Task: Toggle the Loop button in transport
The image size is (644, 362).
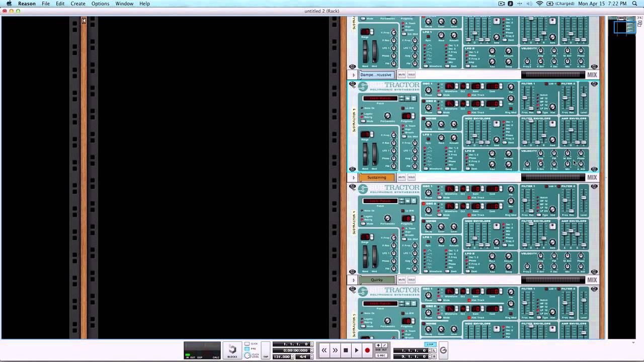Action: (x=430, y=344)
